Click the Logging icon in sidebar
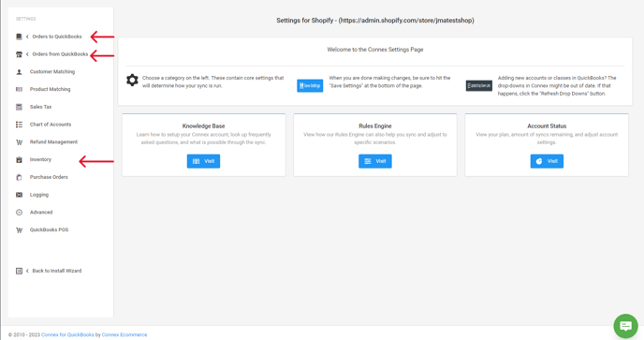 click(x=19, y=195)
